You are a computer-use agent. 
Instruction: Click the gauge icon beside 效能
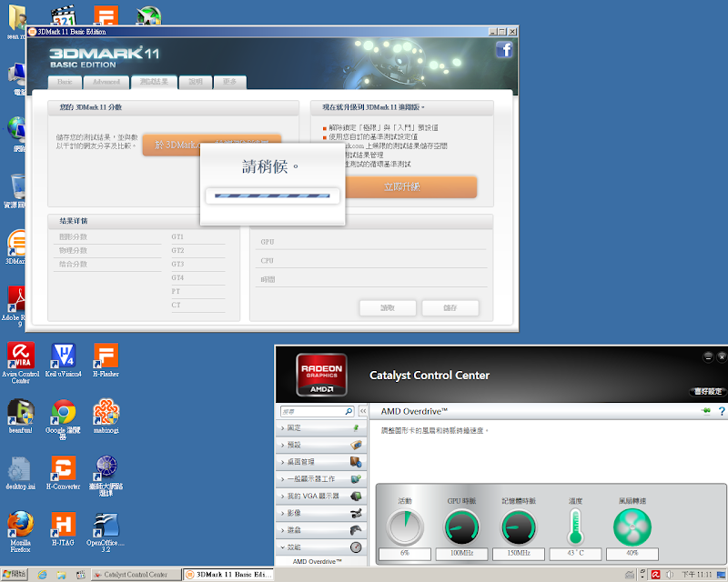(356, 547)
